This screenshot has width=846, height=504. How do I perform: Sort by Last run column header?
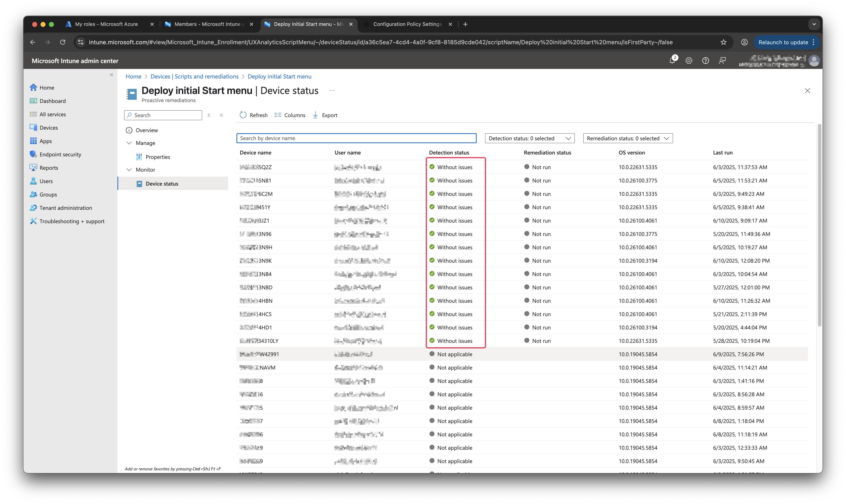(723, 153)
